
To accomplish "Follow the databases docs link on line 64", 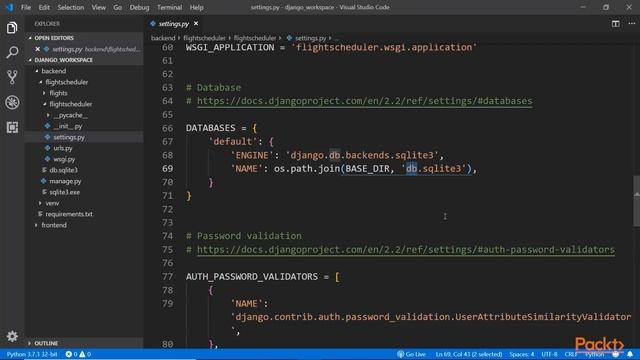I will pyautogui.click(x=364, y=101).
